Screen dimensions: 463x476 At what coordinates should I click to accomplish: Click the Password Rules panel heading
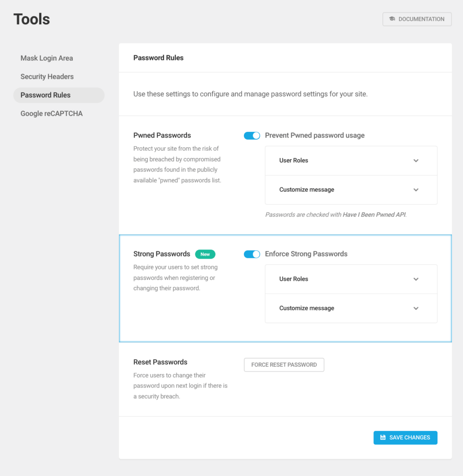[158, 57]
